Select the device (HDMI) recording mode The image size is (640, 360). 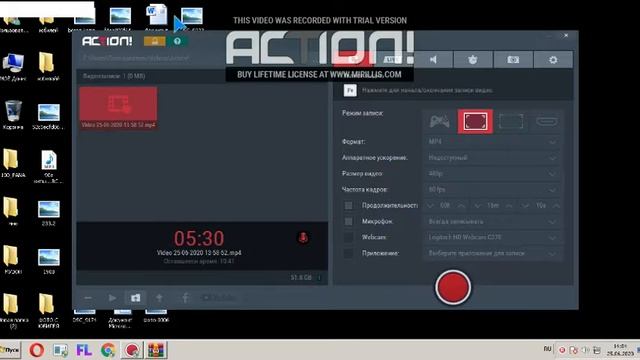547,121
